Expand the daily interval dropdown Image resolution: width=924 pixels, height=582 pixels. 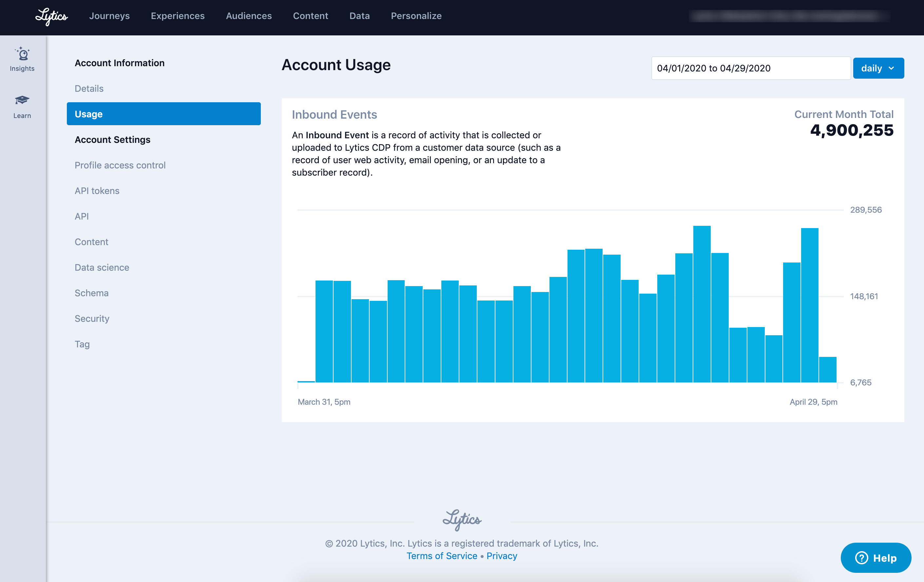pyautogui.click(x=878, y=68)
